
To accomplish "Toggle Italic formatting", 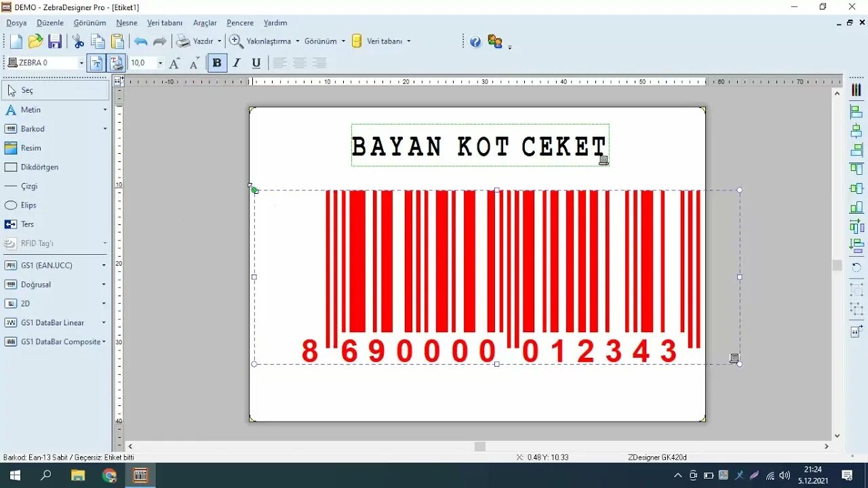I will [x=237, y=63].
